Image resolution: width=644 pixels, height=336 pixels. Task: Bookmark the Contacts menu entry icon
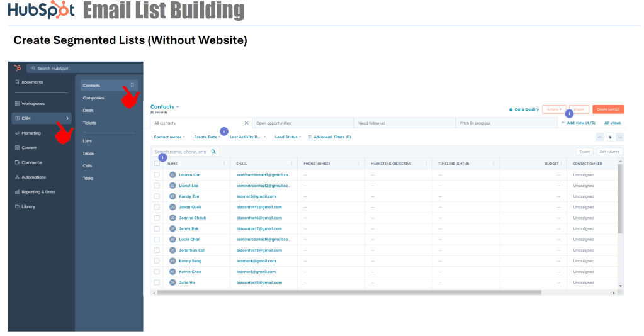click(132, 85)
